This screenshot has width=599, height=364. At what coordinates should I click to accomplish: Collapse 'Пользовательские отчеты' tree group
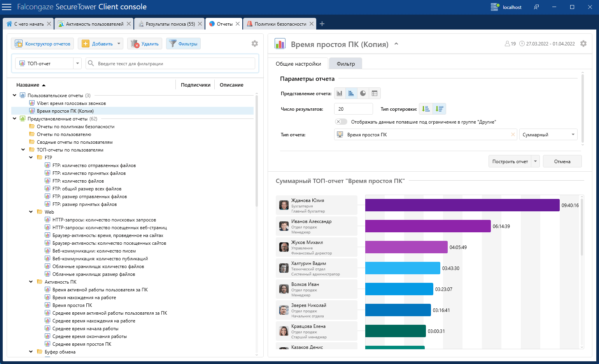14,96
